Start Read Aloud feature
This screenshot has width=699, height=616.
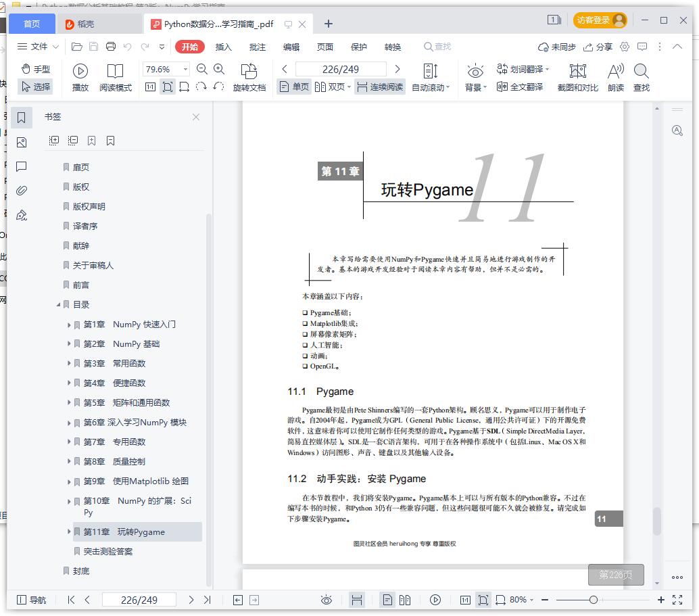(616, 76)
